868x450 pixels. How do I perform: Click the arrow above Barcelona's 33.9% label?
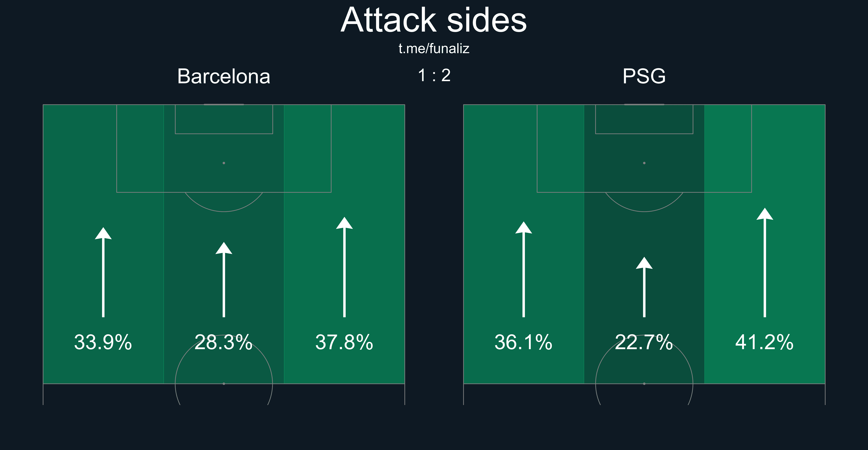coord(103,273)
